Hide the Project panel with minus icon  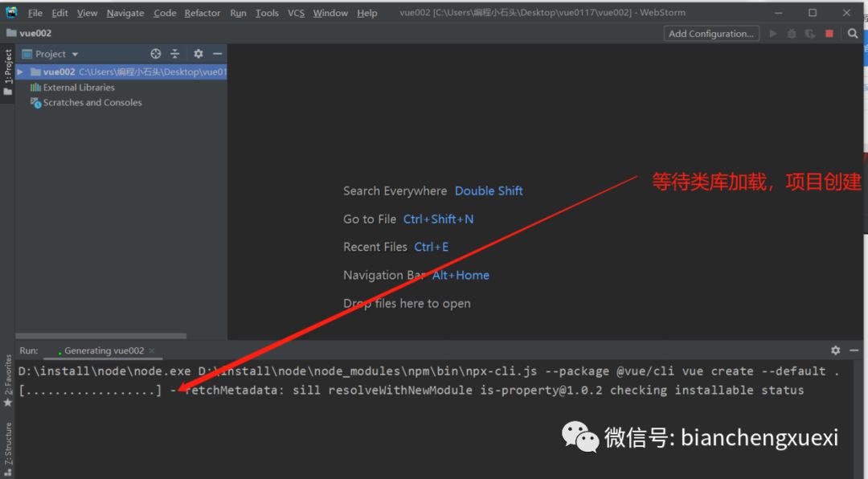click(218, 54)
